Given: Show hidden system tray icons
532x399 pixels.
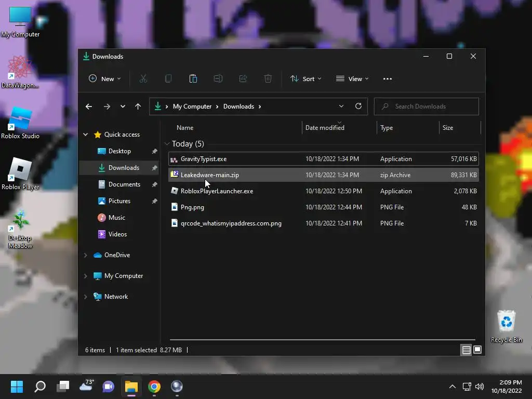Looking at the screenshot, I should click(453, 387).
